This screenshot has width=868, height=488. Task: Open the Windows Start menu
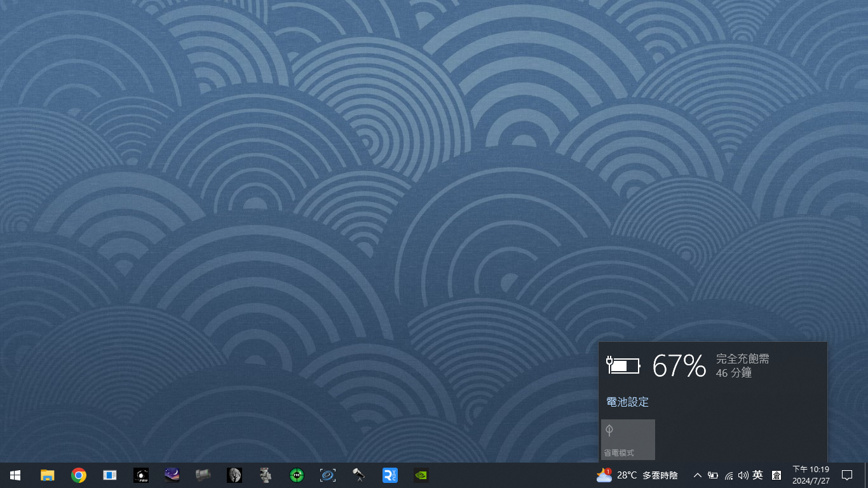click(15, 475)
